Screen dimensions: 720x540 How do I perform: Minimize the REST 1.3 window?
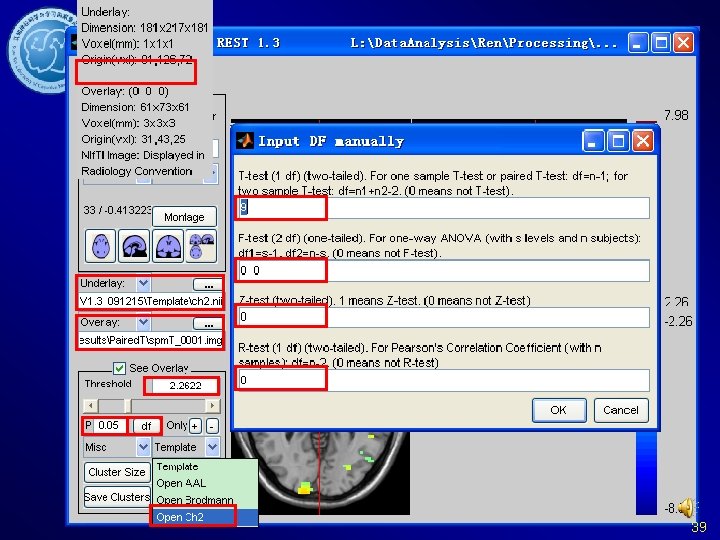pos(638,43)
